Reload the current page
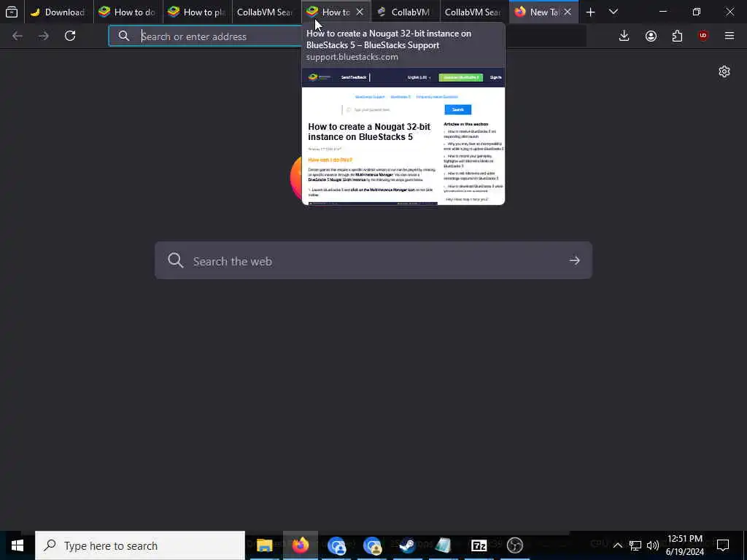The height and width of the screenshot is (560, 747). tap(70, 36)
